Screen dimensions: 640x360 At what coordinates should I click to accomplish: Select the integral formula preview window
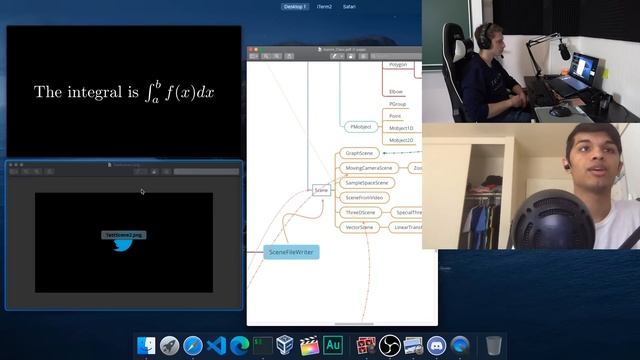pyautogui.click(x=124, y=91)
